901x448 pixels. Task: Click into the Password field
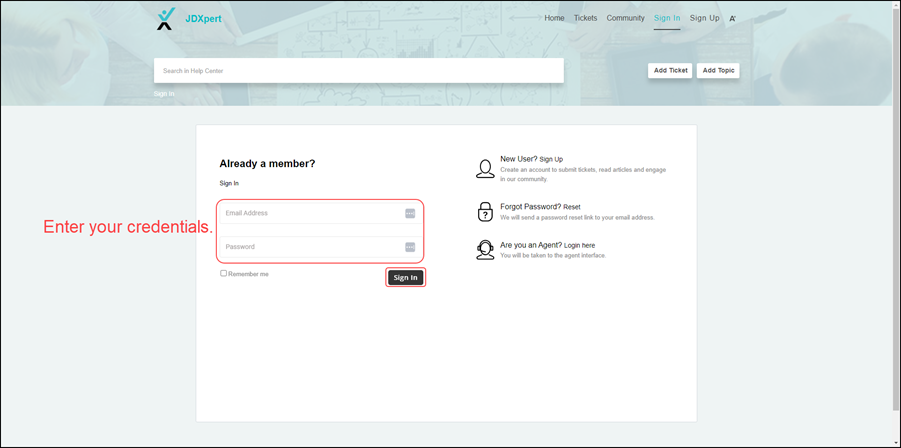coord(310,247)
